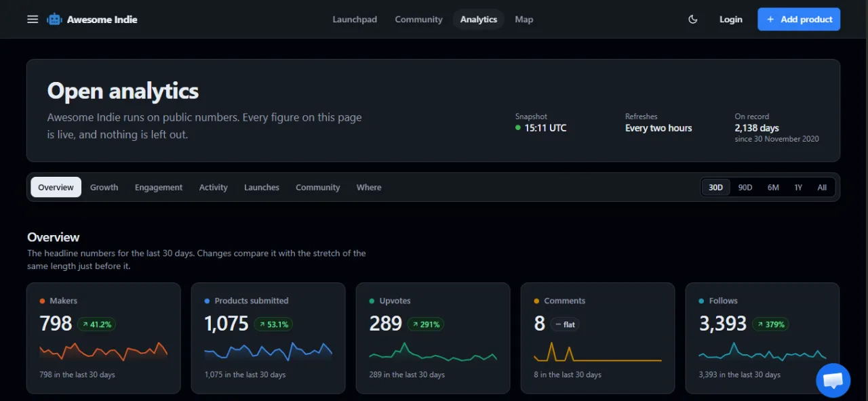868x401 pixels.
Task: Click the 798 Makers value
Action: (x=56, y=324)
